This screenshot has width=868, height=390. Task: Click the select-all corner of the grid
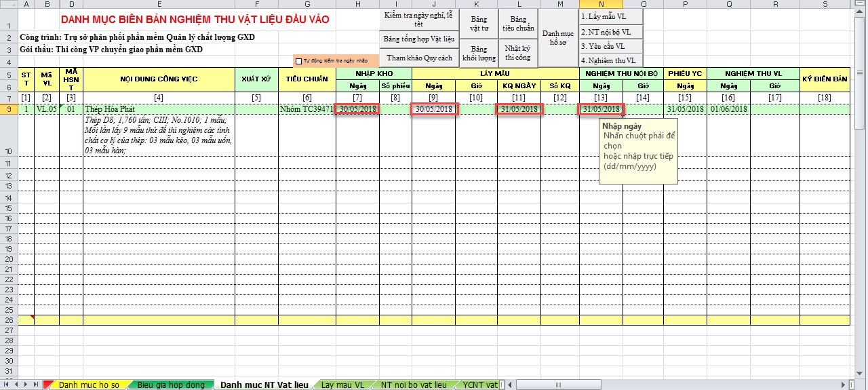pyautogui.click(x=8, y=4)
